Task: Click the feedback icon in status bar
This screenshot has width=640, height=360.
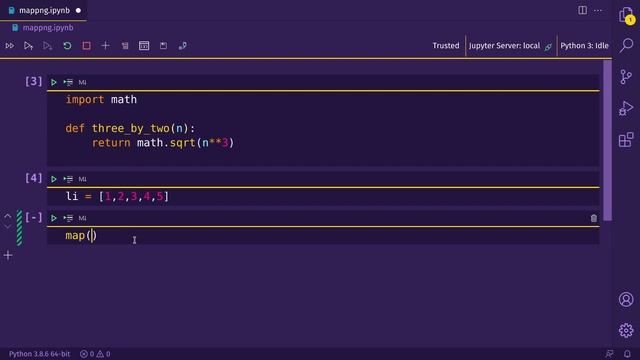Action: (x=609, y=354)
